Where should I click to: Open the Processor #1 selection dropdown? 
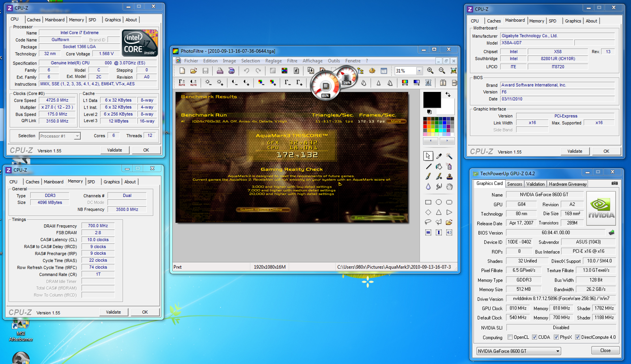pyautogui.click(x=77, y=136)
